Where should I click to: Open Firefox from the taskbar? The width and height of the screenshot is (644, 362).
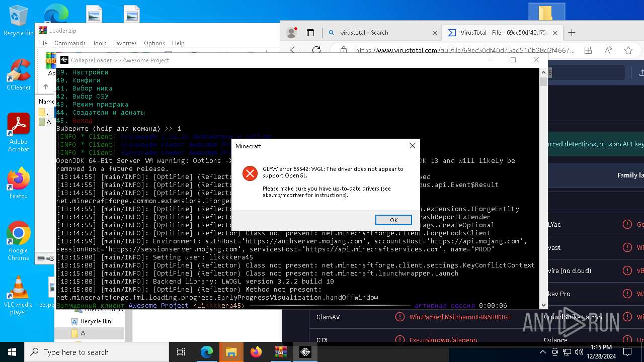pos(256,352)
